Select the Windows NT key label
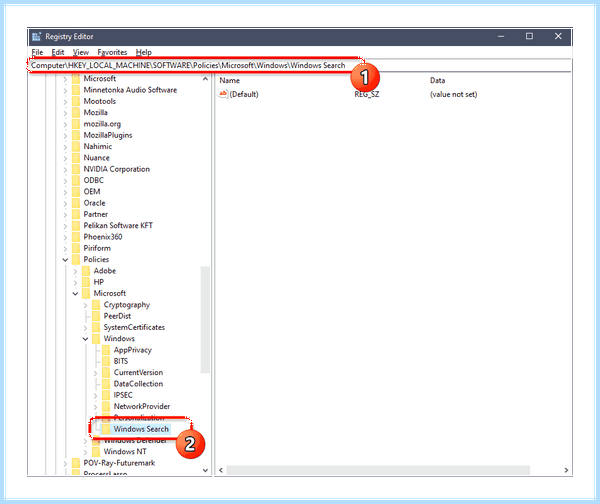 (125, 452)
